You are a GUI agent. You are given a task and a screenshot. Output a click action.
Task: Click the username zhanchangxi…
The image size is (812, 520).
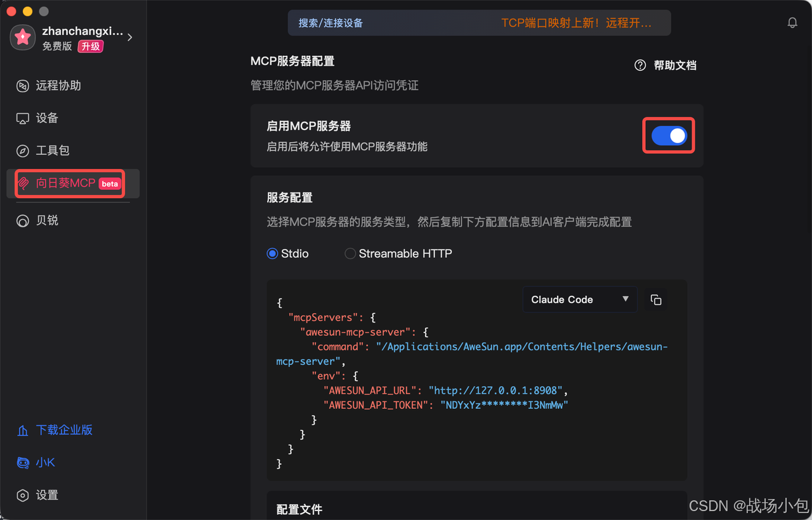tap(82, 31)
